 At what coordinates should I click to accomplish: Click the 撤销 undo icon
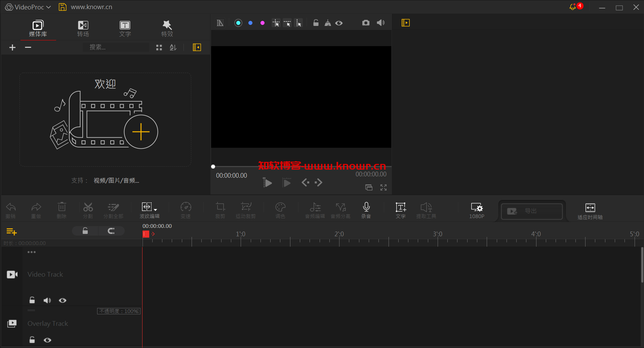click(11, 210)
